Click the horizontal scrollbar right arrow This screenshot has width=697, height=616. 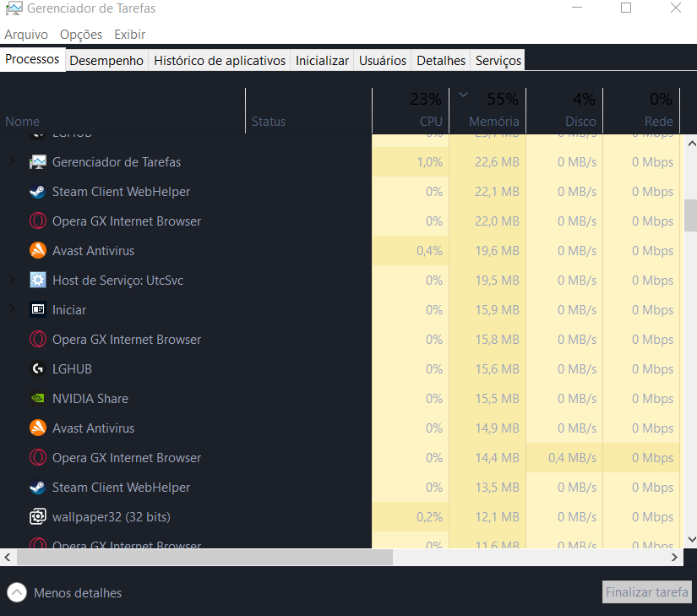point(674,558)
